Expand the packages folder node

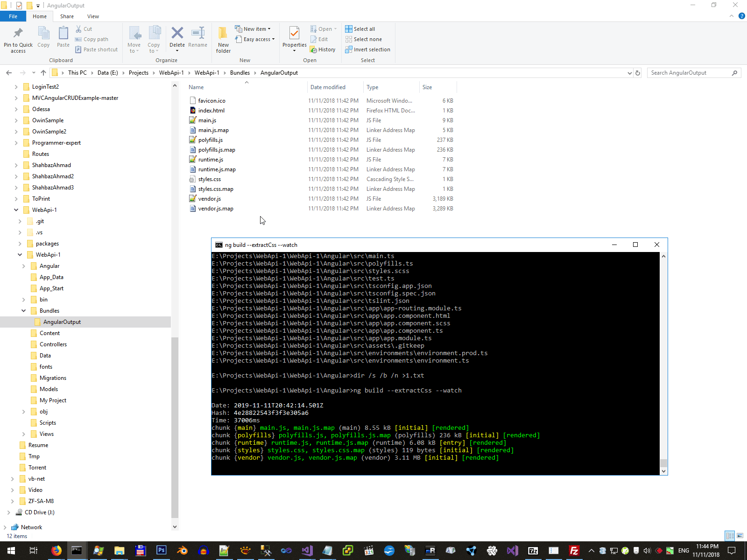pos(20,244)
